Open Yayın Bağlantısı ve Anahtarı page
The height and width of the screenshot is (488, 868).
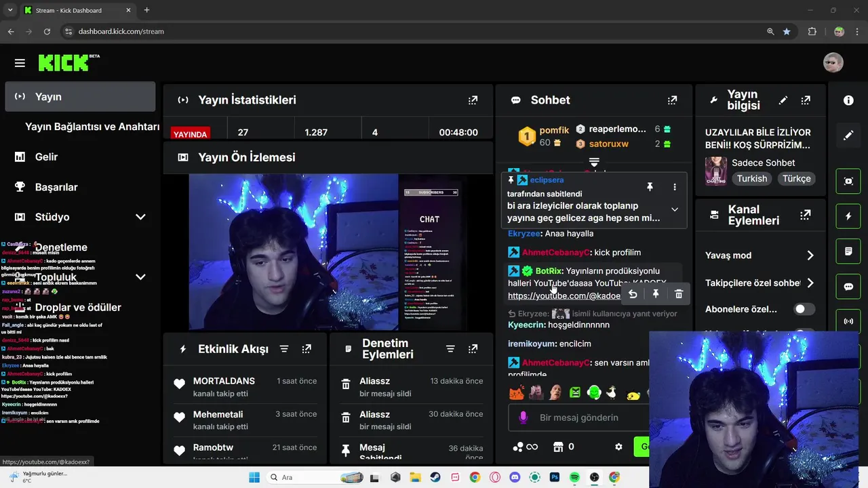92,127
